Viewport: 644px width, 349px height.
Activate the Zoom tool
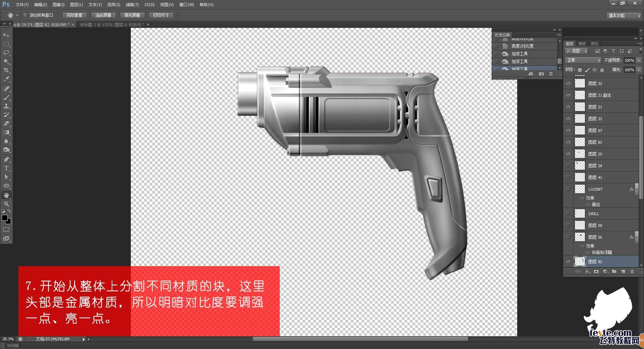coord(6,204)
